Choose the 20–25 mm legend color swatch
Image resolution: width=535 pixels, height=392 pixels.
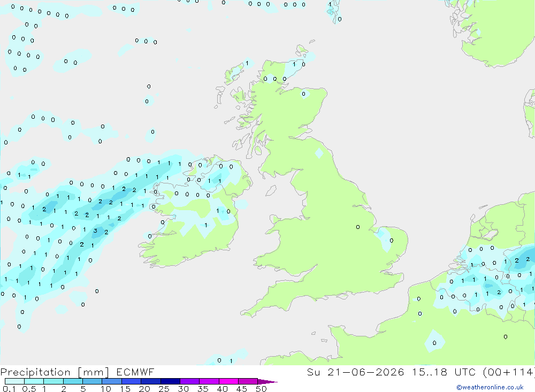150,381
